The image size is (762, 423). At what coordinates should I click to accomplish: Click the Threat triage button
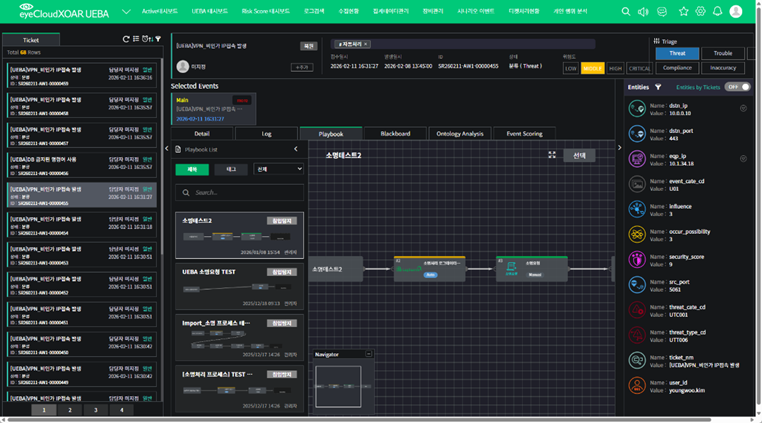point(677,53)
